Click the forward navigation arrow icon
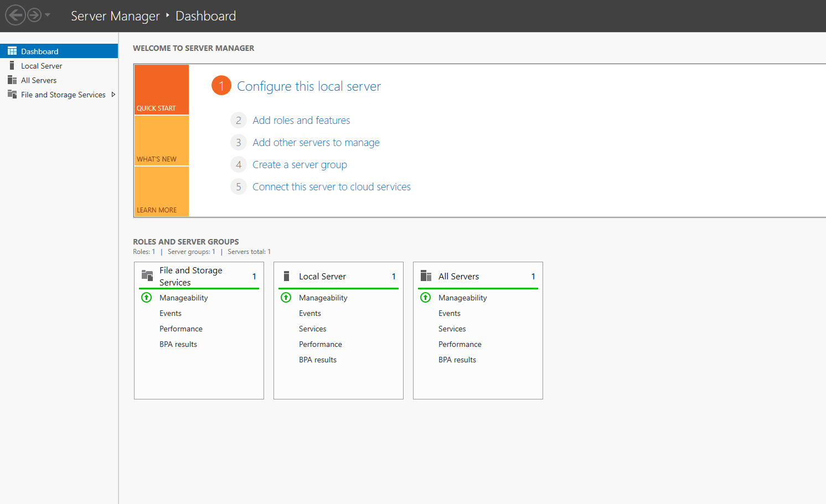This screenshot has width=826, height=504. [34, 15]
